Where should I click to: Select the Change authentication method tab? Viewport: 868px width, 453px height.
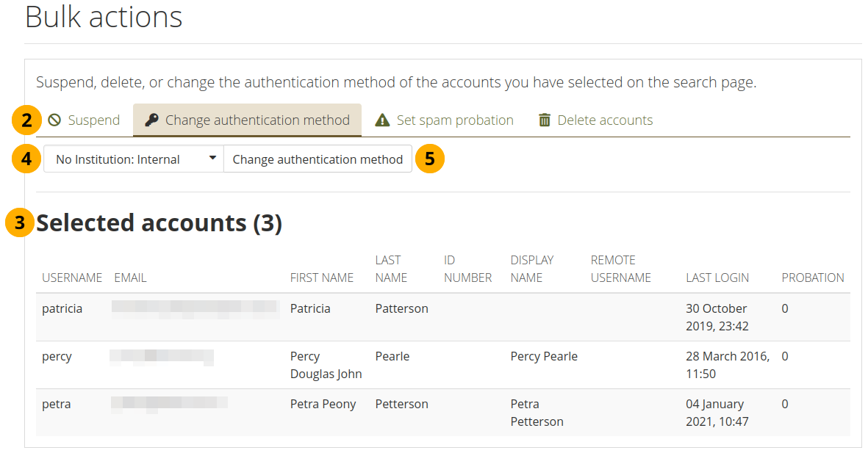pos(257,120)
